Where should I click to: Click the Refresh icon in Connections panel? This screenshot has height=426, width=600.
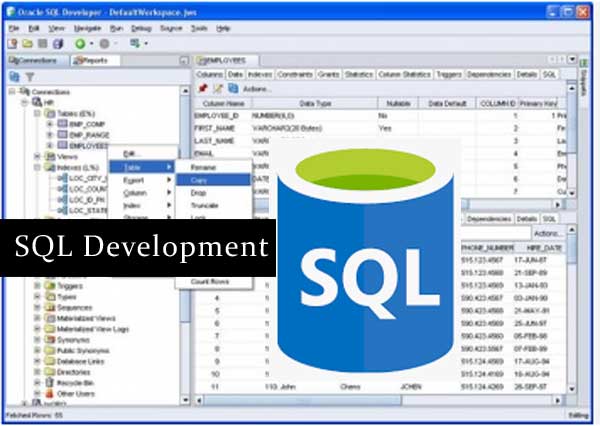click(x=15, y=77)
